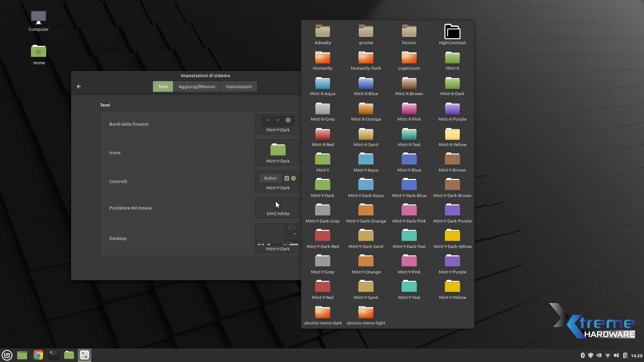Pick the Mint-Y-Dark-Yellow icon theme
The width and height of the screenshot is (644, 362).
coord(452,239)
